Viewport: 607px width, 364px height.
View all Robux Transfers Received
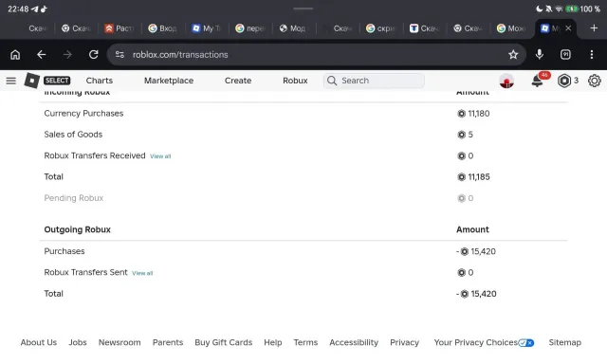click(160, 156)
